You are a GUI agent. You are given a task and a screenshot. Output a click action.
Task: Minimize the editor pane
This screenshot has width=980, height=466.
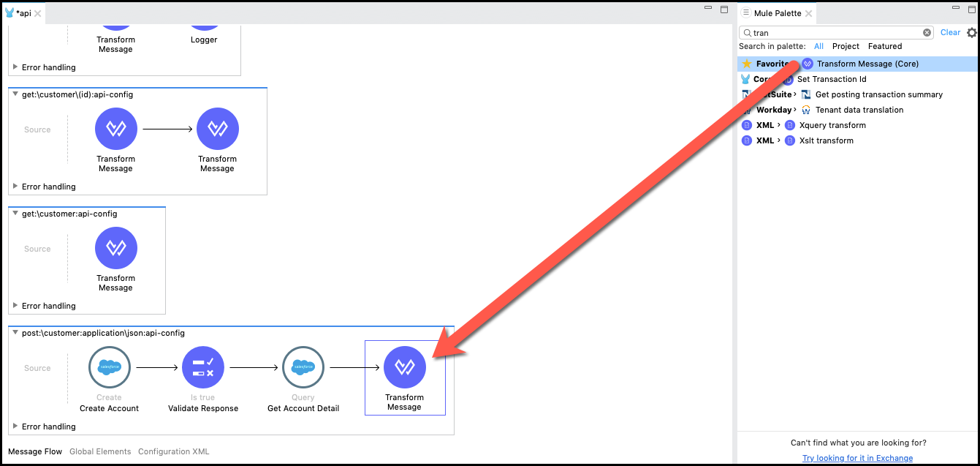(x=708, y=9)
